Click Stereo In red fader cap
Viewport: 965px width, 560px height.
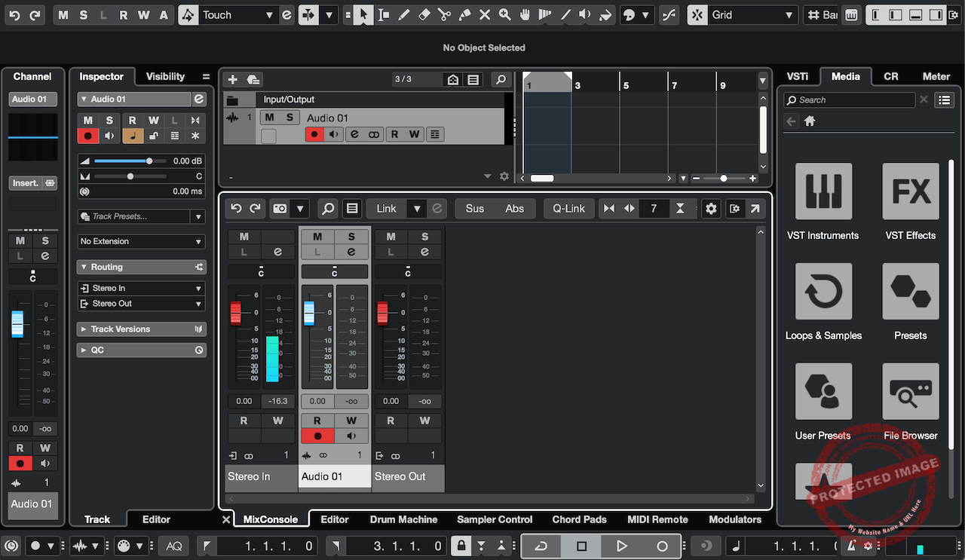pyautogui.click(x=235, y=312)
